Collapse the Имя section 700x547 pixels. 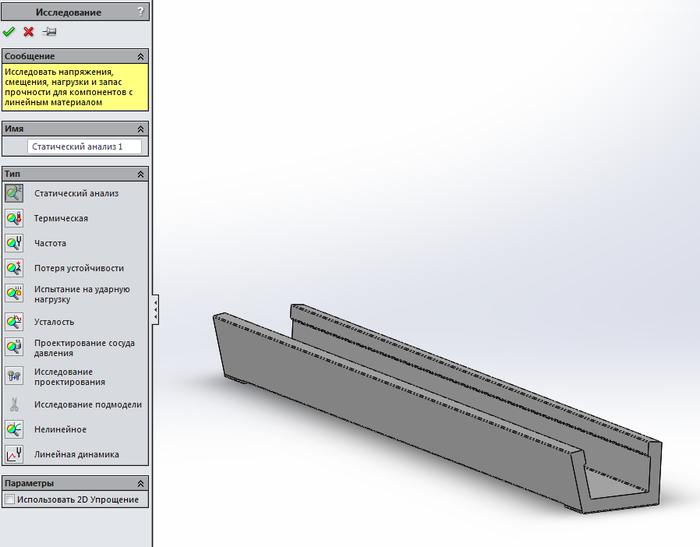click(x=141, y=129)
